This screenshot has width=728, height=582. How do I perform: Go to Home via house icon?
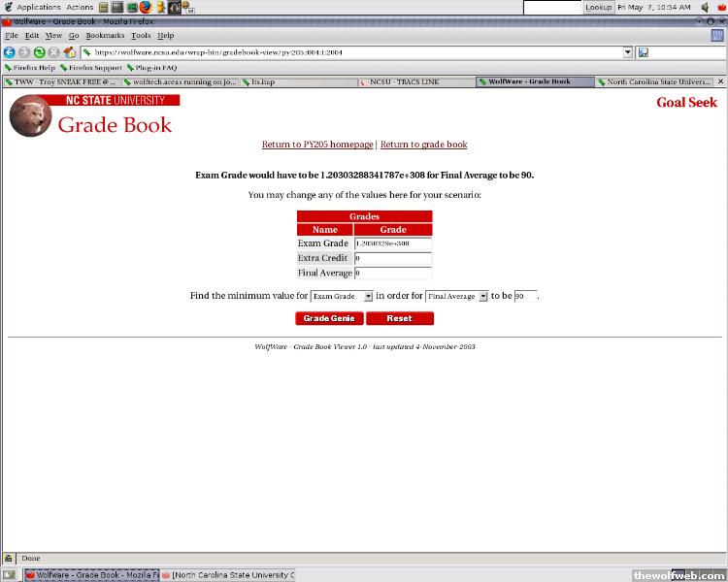pyautogui.click(x=70, y=52)
